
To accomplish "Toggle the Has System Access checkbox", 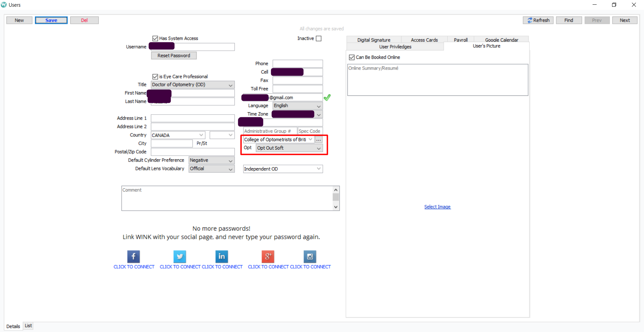I will (155, 39).
